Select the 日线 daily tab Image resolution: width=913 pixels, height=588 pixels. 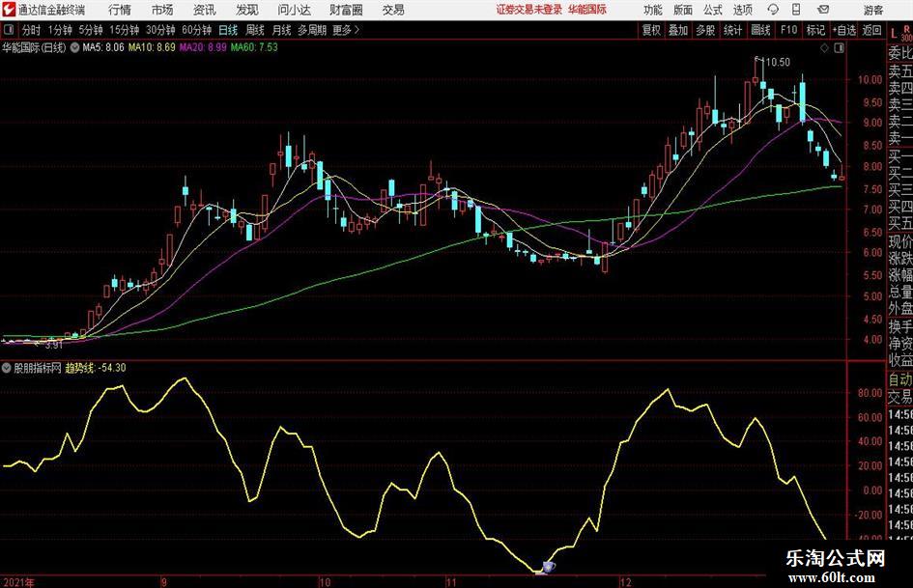tap(228, 30)
